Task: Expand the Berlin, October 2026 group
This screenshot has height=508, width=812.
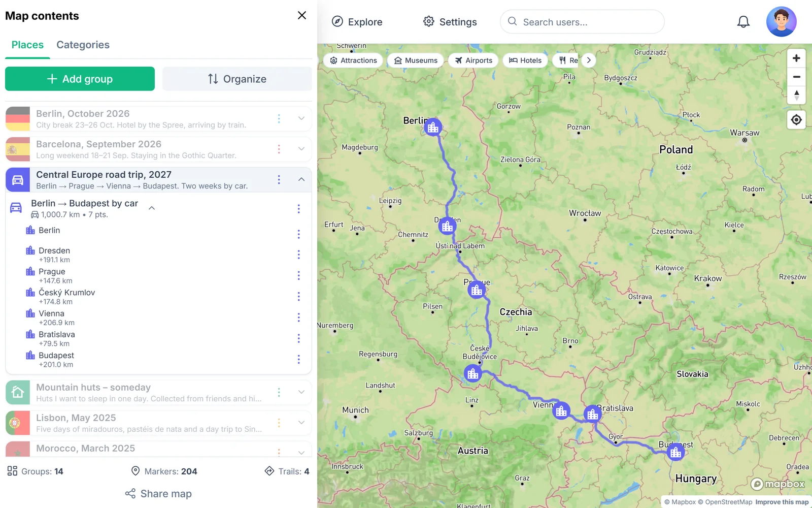Action: (x=301, y=118)
